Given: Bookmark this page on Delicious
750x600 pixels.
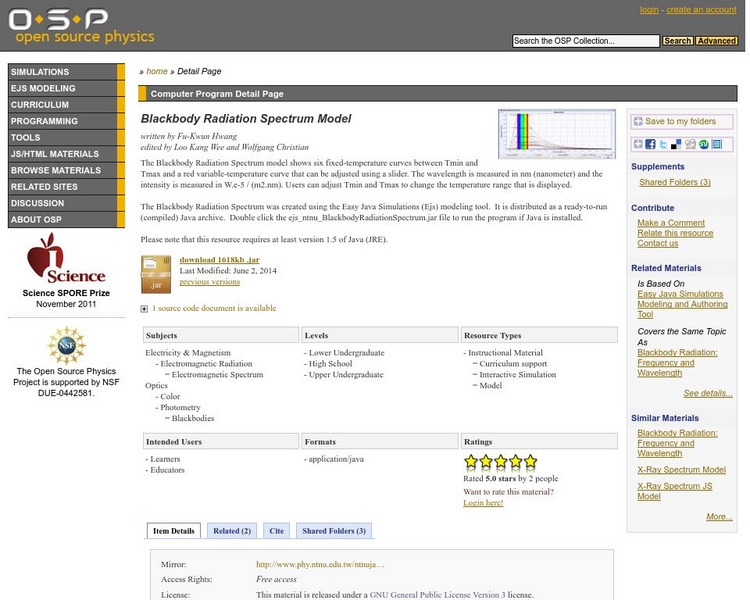Looking at the screenshot, I should tap(676, 144).
